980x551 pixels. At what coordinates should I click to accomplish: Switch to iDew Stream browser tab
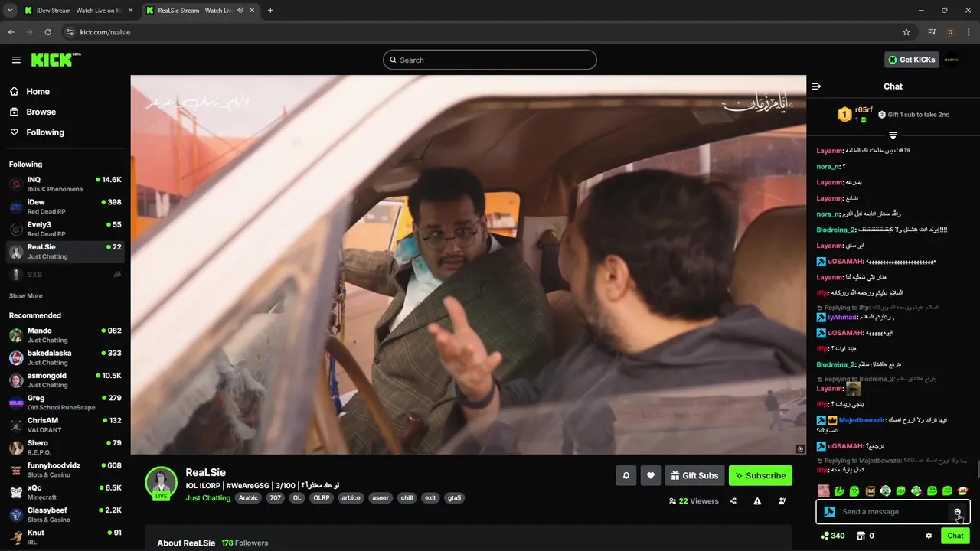pyautogui.click(x=79, y=11)
